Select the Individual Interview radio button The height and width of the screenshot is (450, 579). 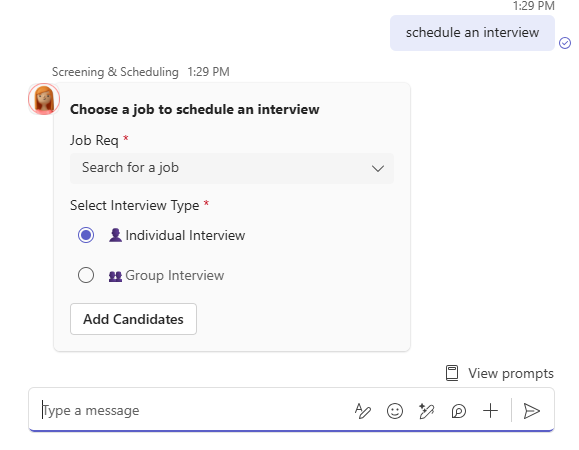point(86,235)
